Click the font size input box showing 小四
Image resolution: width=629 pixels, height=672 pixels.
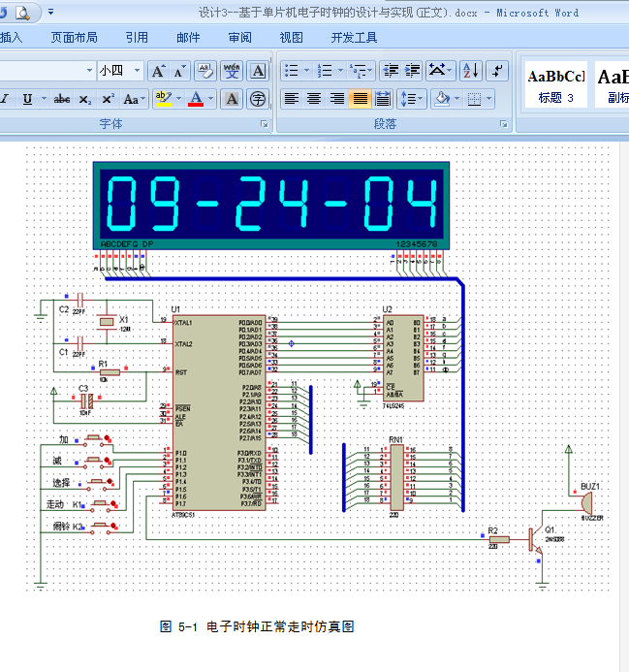[x=115, y=70]
